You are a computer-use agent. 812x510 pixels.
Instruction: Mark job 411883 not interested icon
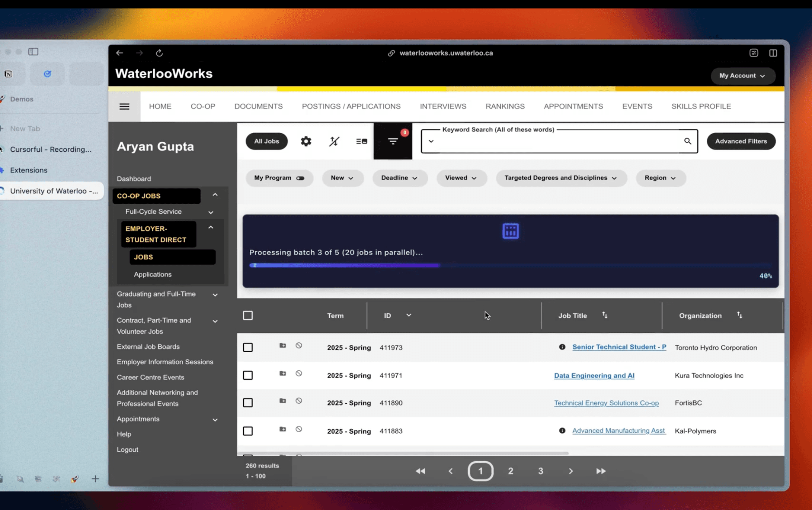[299, 429]
